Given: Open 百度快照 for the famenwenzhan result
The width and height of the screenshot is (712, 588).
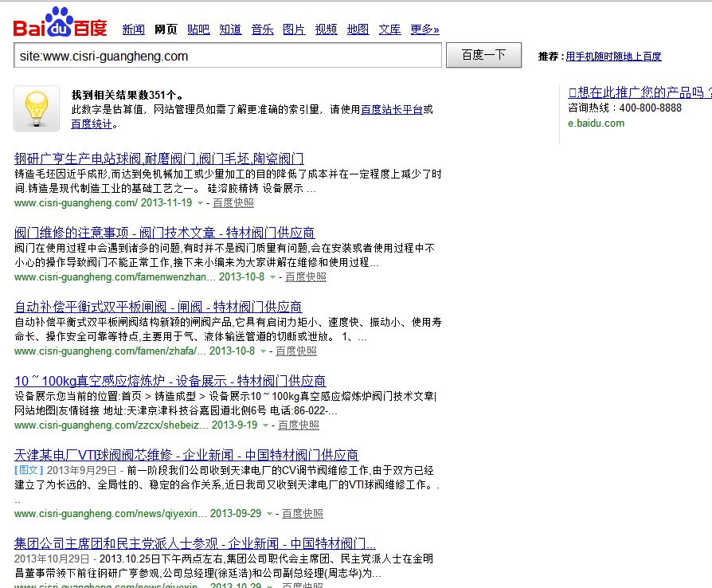Looking at the screenshot, I should pyautogui.click(x=306, y=277).
